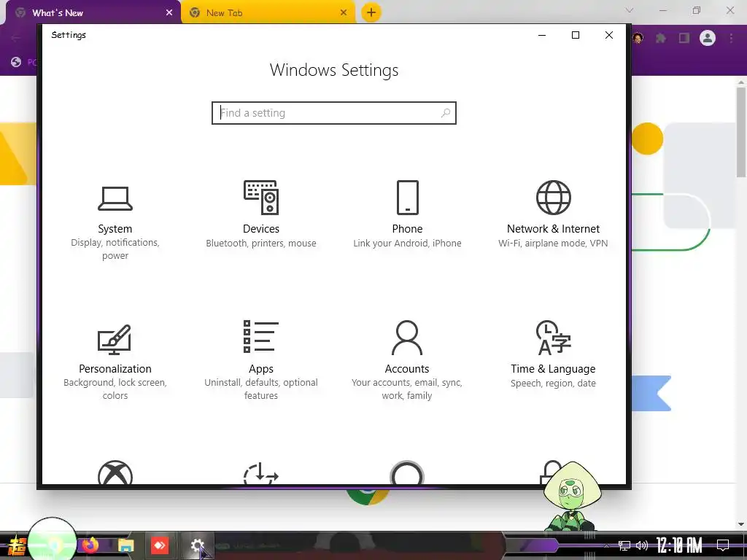Open the Update & Security arrows icon

click(260, 472)
